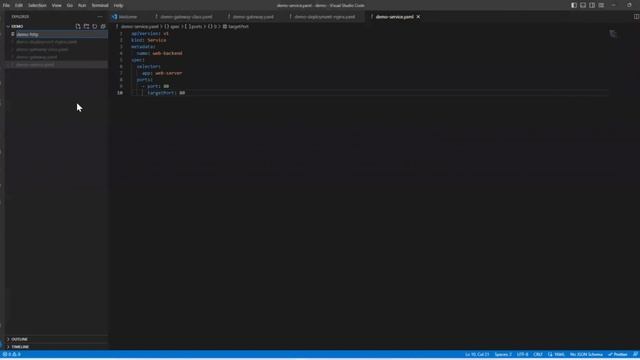Change the UTF-8 encoding
The width and height of the screenshot is (640, 360).
point(522,354)
